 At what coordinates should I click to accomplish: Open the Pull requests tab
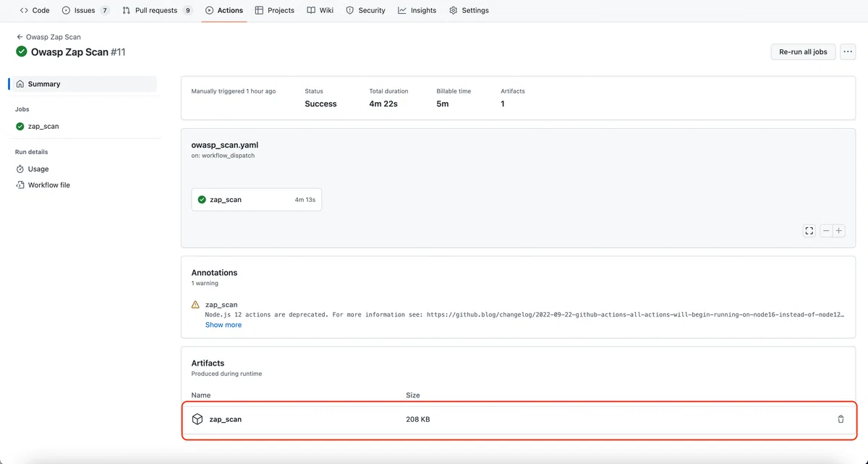158,10
